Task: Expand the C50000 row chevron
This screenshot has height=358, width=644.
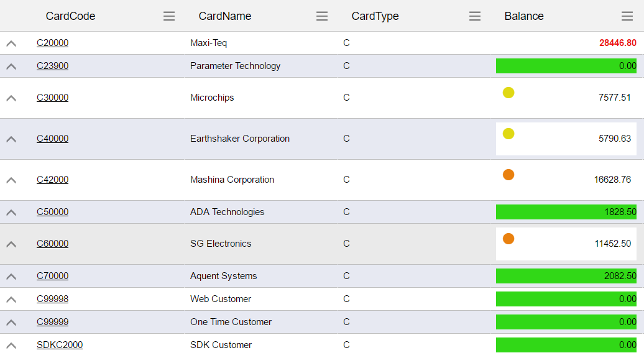Action: [x=11, y=213]
